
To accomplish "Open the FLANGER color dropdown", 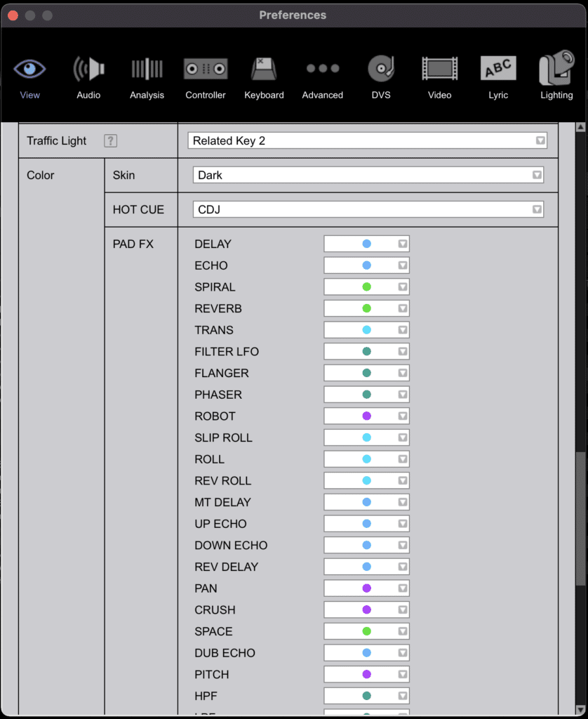I will [366, 374].
